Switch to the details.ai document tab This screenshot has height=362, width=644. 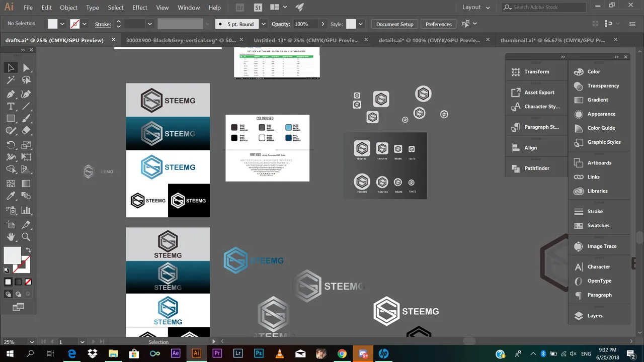(x=429, y=40)
